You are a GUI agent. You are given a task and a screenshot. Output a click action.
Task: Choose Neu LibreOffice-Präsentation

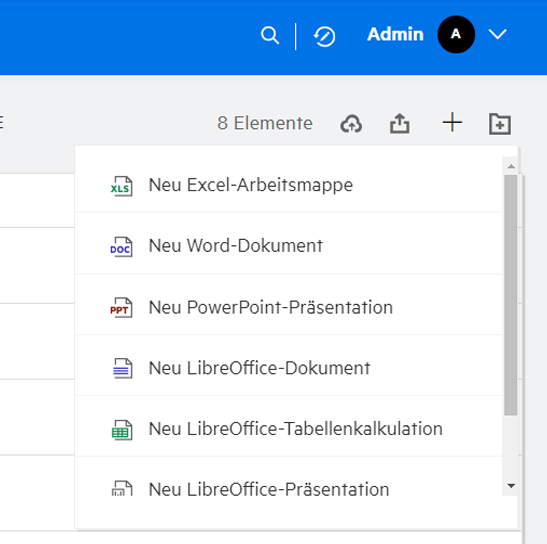289,489
